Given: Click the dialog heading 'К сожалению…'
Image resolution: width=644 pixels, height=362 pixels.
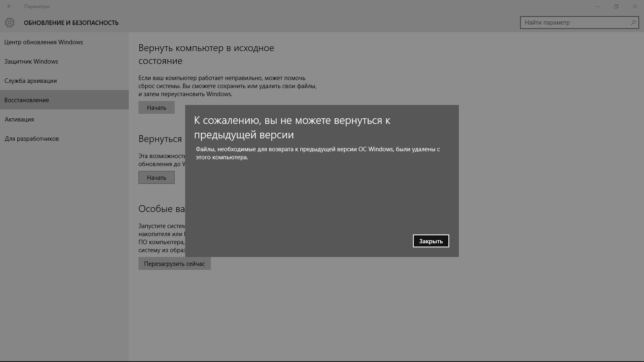Looking at the screenshot, I should 292,127.
